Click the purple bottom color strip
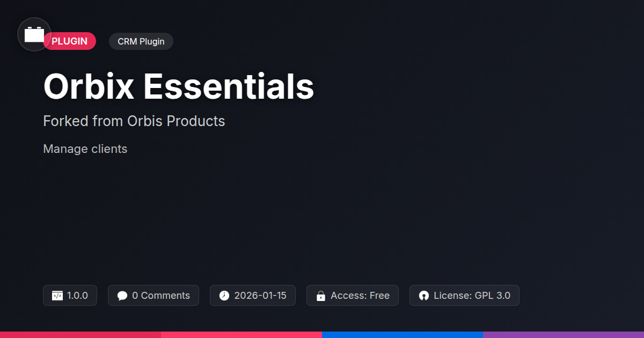Screen dimensions: 644x338 point(563,335)
